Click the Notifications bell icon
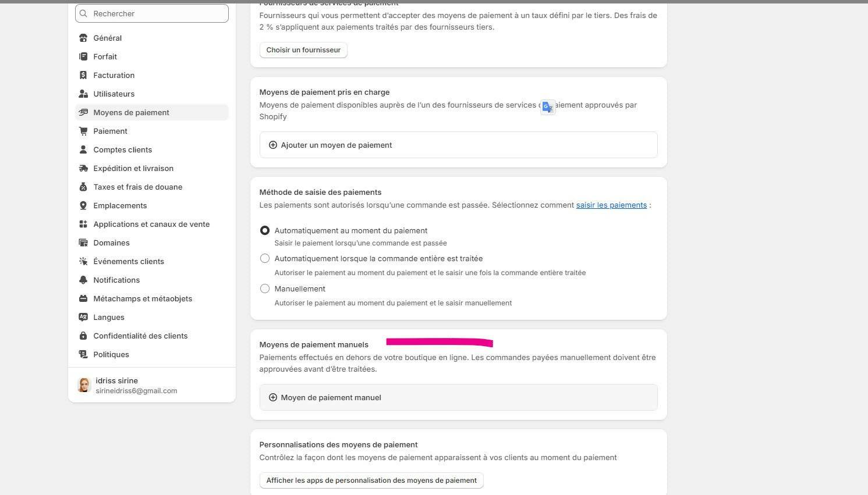The width and height of the screenshot is (868, 495). coord(83,280)
